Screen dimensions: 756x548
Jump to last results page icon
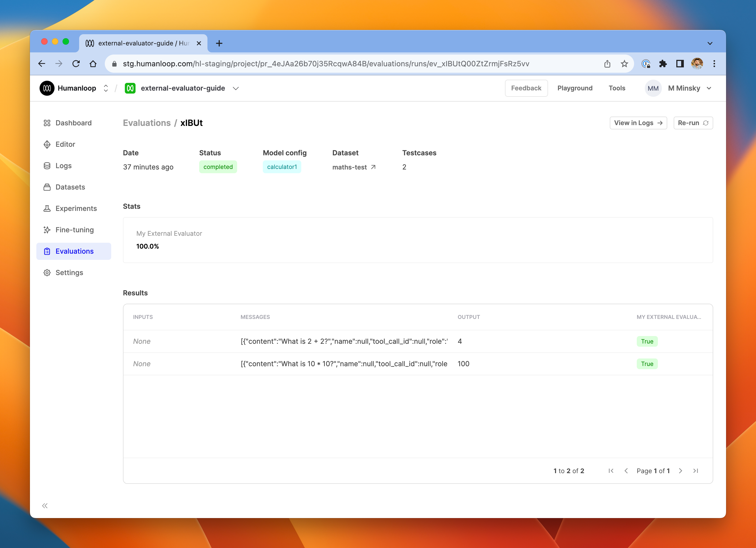[x=696, y=471]
